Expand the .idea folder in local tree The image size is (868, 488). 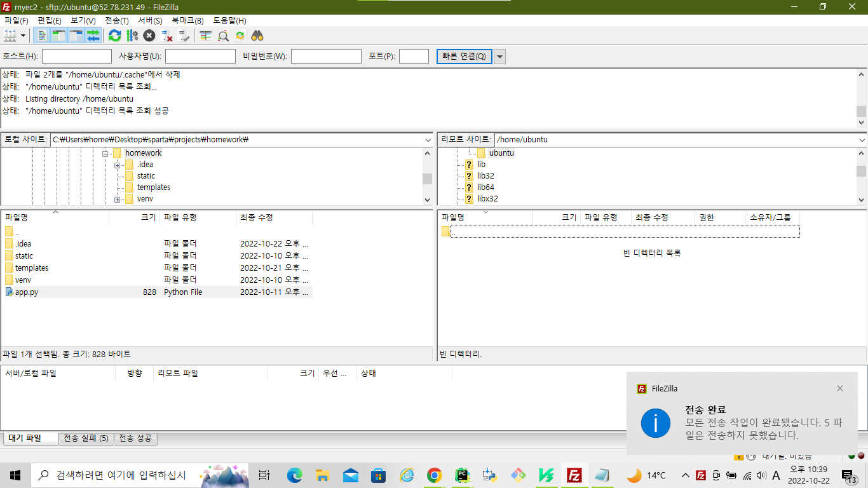pos(118,165)
